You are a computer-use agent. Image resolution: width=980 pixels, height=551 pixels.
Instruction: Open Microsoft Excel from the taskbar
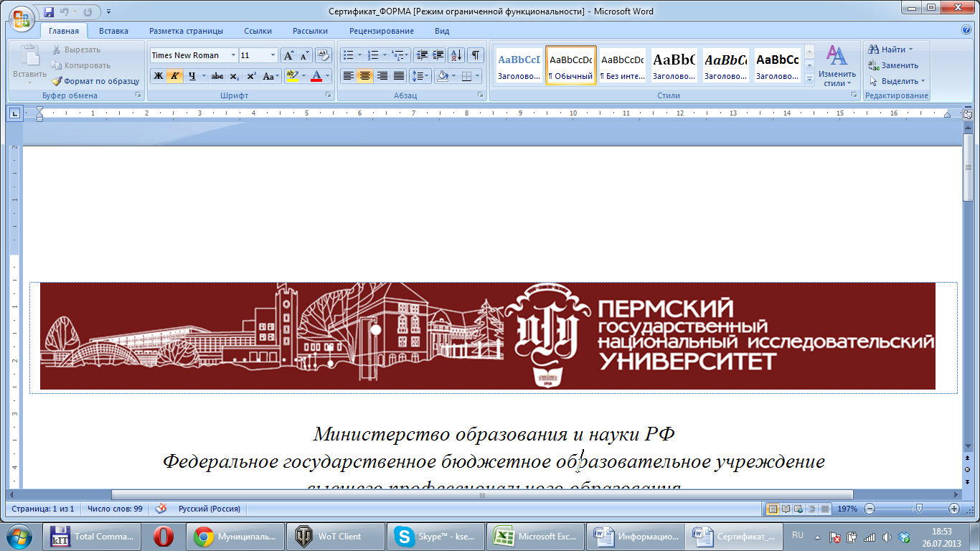click(x=534, y=536)
